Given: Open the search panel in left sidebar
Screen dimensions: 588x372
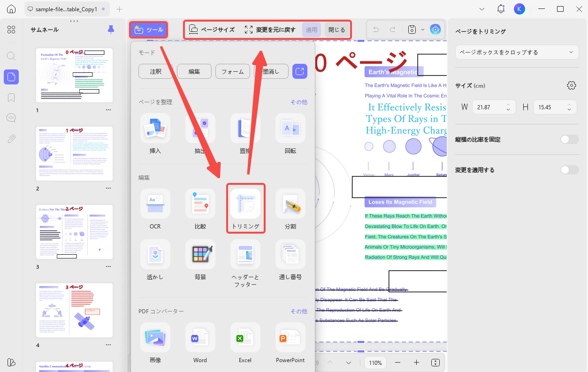Looking at the screenshot, I should click(x=11, y=56).
